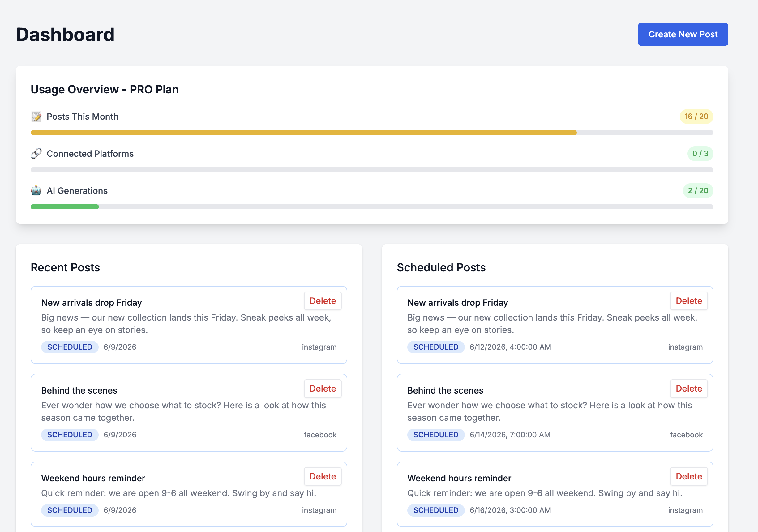Click SCHEDULED badge beside 6/16/2026, 3:00:00 AM
Screen dimensions: 758x532
[436, 510]
